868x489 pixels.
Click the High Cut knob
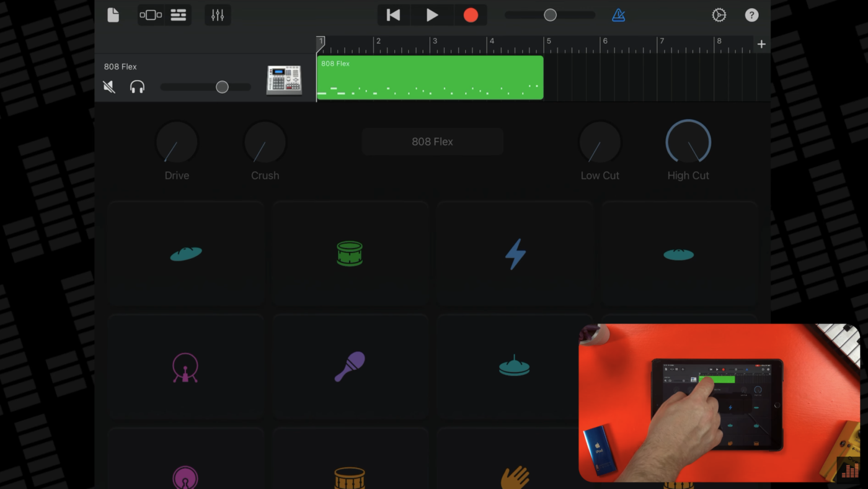pos(688,142)
